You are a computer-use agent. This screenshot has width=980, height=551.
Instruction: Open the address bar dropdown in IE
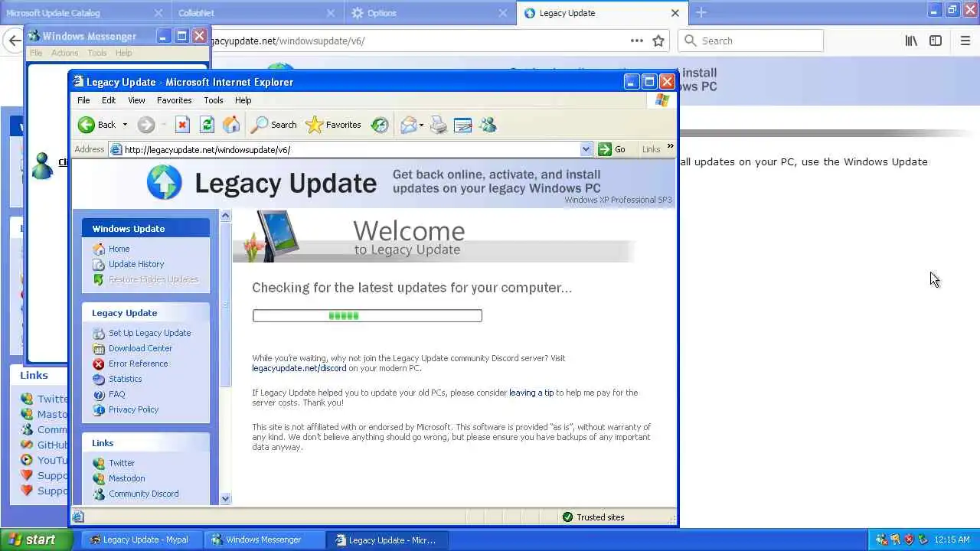pyautogui.click(x=586, y=149)
